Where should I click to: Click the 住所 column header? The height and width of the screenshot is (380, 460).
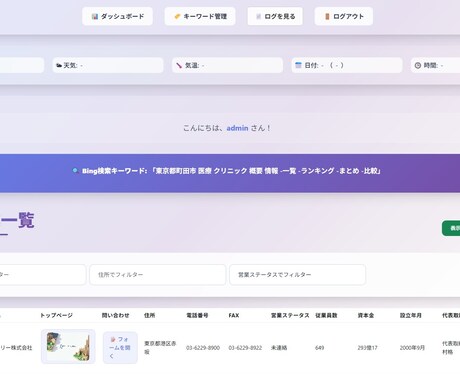(149, 315)
